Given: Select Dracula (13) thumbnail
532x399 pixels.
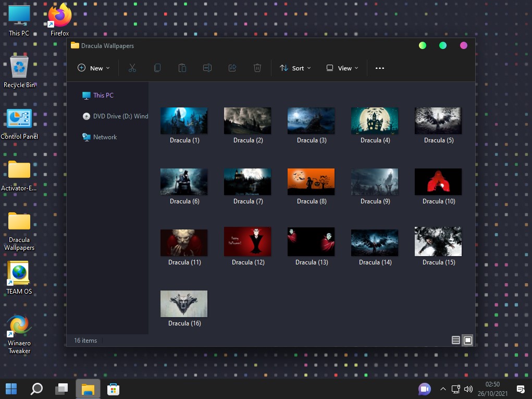Looking at the screenshot, I should pyautogui.click(x=311, y=241).
